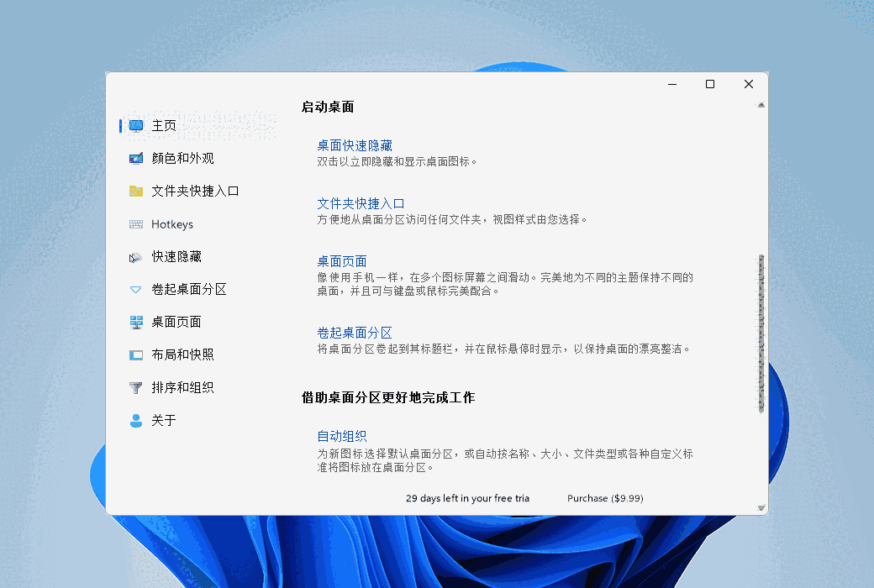The image size is (874, 588).
Task: Open 卷起桌面分区 label in the sidebar
Action: pyautogui.click(x=189, y=290)
